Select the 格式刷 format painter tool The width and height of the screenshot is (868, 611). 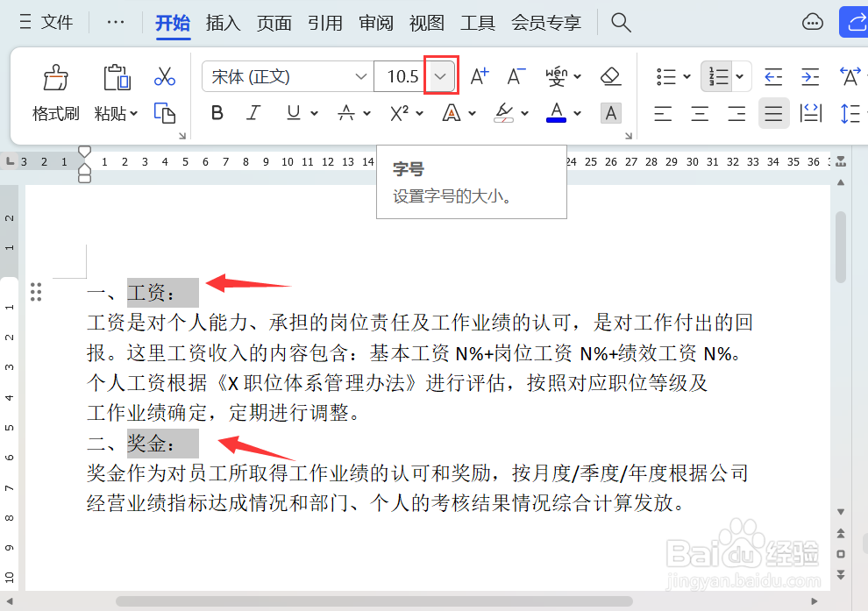coord(54,92)
